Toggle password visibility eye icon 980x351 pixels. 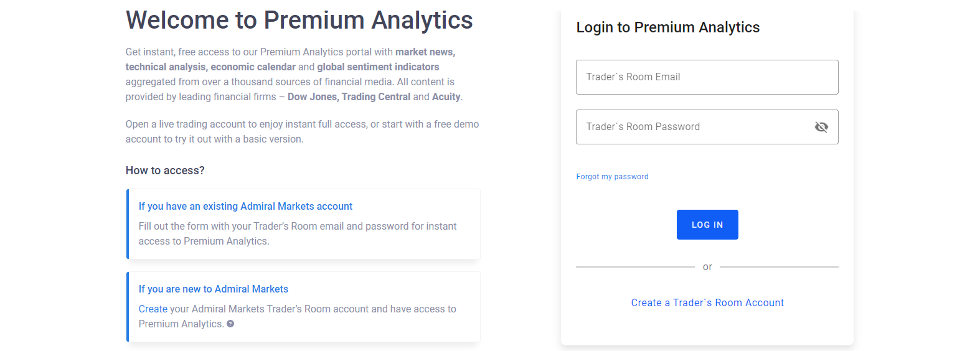(x=821, y=127)
